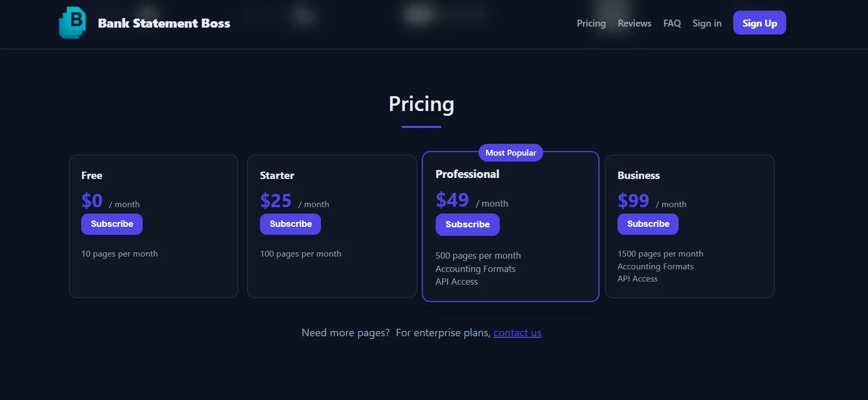
Task: Subscribe to the Professional plan
Action: 467,225
